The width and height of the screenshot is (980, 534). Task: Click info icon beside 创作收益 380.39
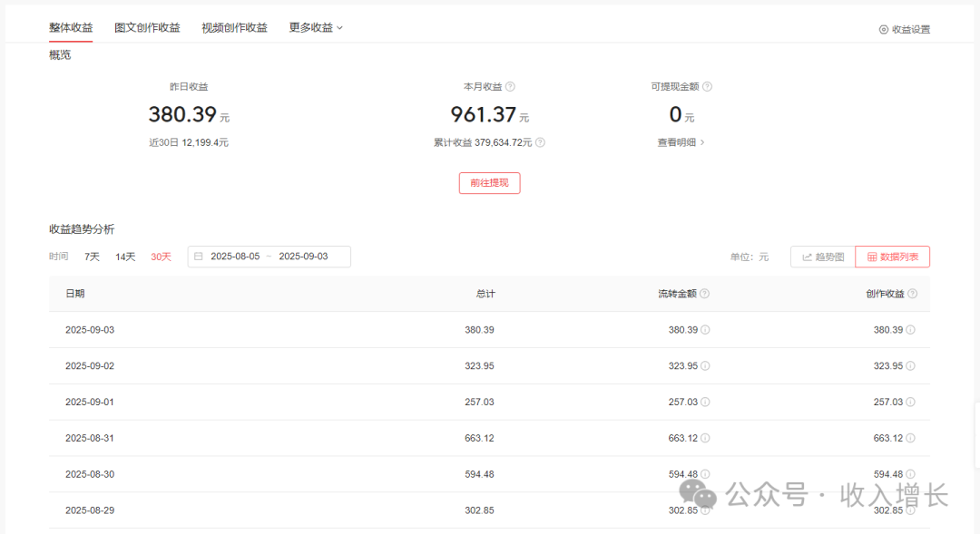coord(911,330)
